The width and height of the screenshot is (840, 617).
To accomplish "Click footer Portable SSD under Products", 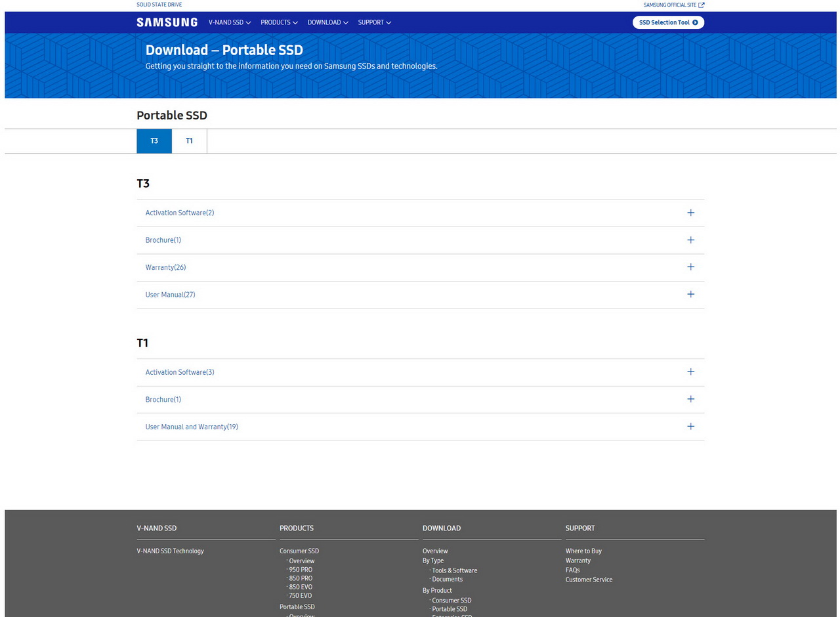I will click(297, 606).
